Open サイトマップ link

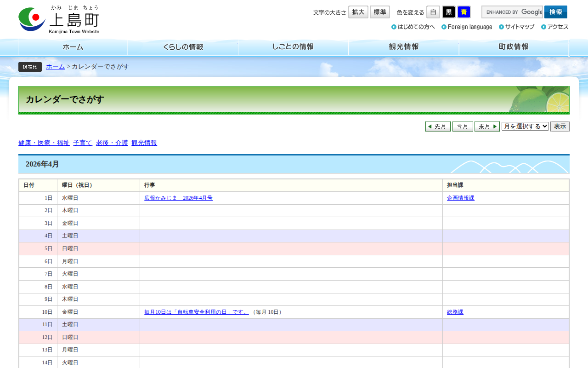tap(517, 27)
